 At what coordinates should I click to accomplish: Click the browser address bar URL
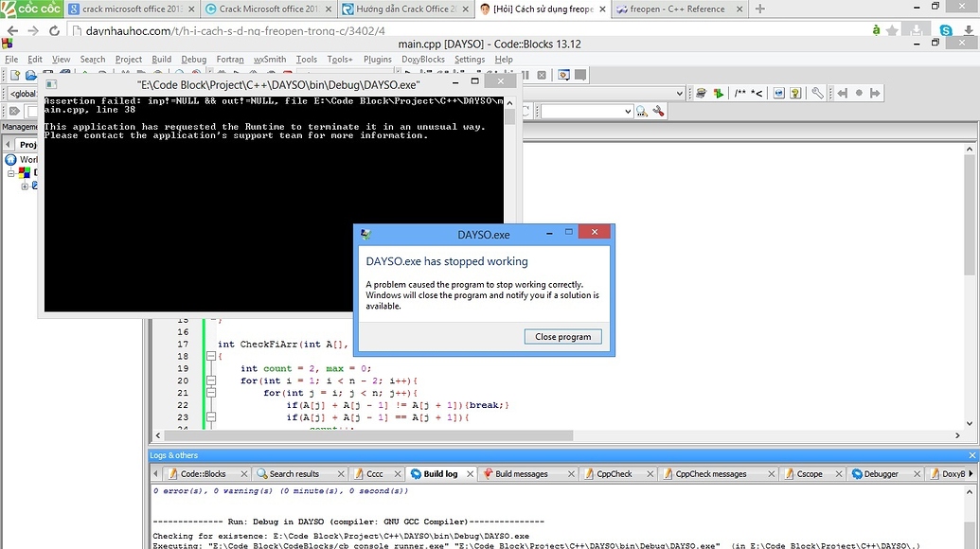point(235,30)
